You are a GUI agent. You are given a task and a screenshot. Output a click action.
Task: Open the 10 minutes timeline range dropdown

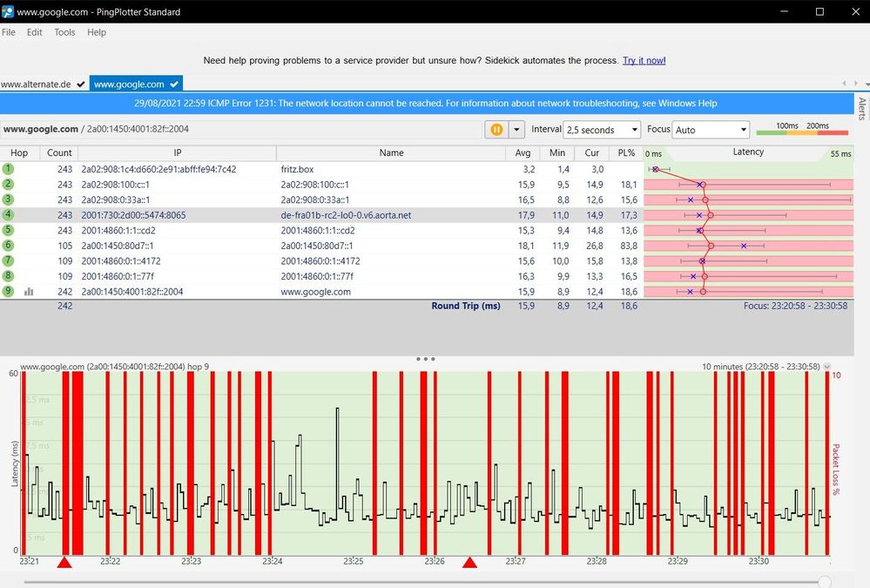tap(826, 367)
